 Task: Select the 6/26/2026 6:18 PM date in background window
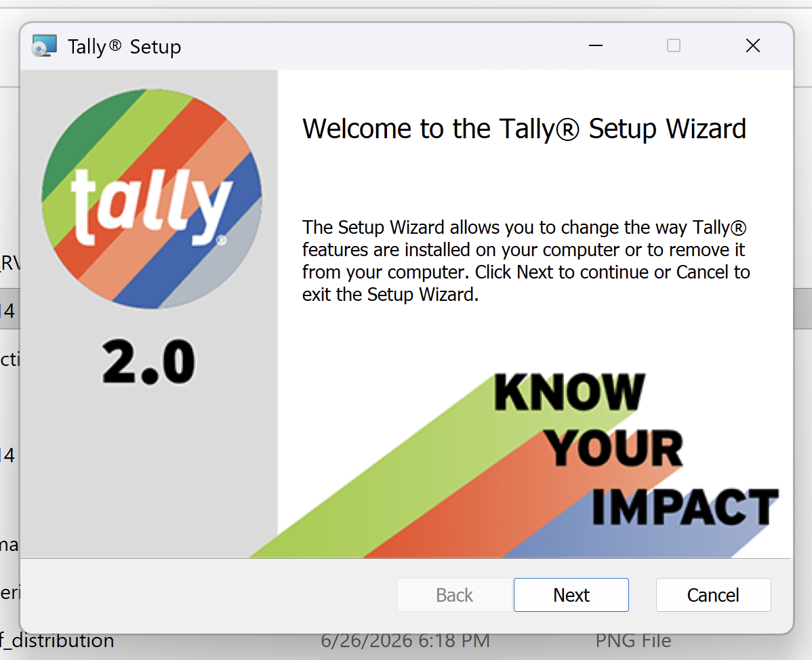(405, 642)
